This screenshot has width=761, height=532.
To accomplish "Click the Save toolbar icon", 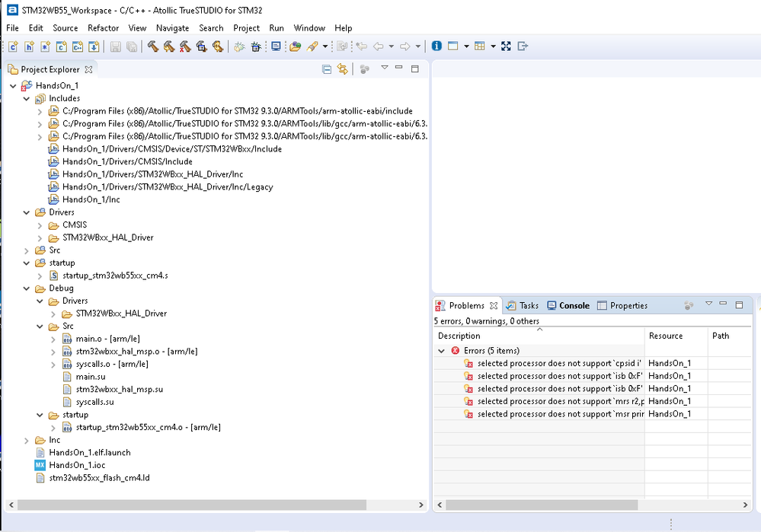I will click(x=116, y=46).
